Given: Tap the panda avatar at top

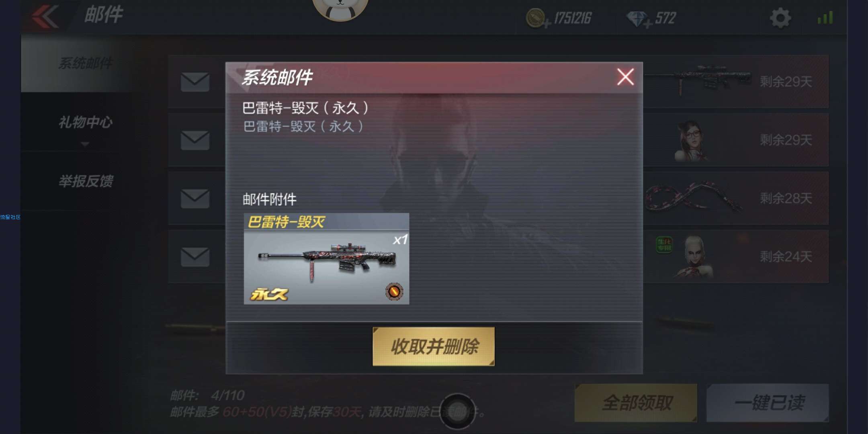Looking at the screenshot, I should click(x=340, y=8).
